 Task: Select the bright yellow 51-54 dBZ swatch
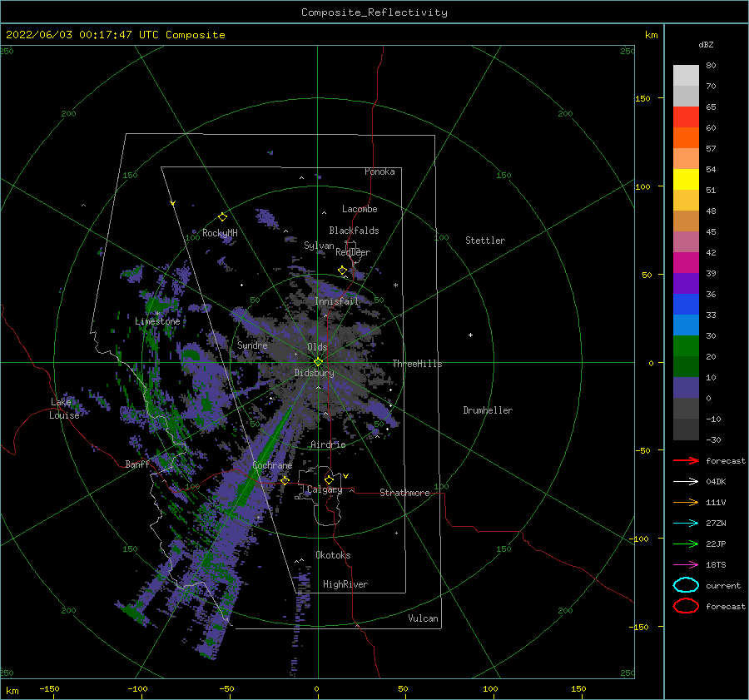click(686, 179)
